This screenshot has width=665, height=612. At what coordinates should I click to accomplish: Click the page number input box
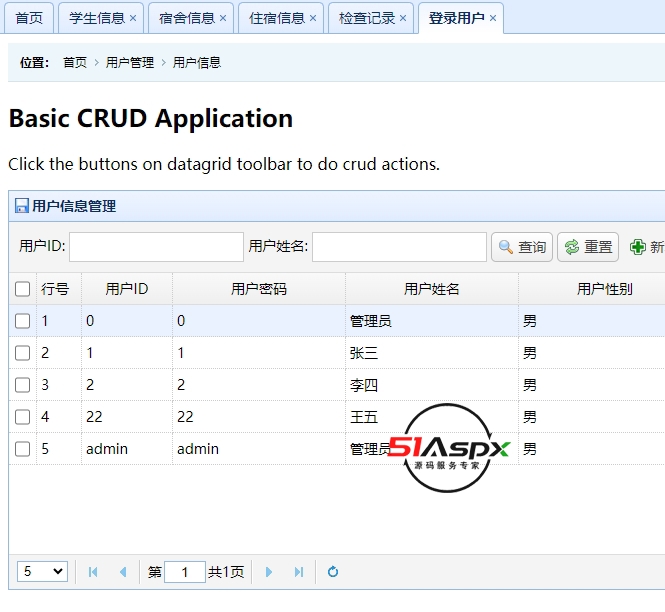point(185,572)
